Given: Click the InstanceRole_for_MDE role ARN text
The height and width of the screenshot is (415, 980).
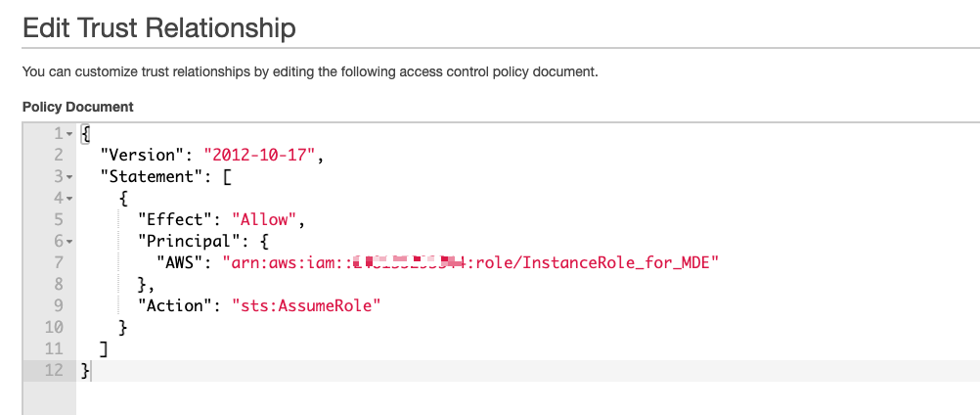Looking at the screenshot, I should (471, 262).
